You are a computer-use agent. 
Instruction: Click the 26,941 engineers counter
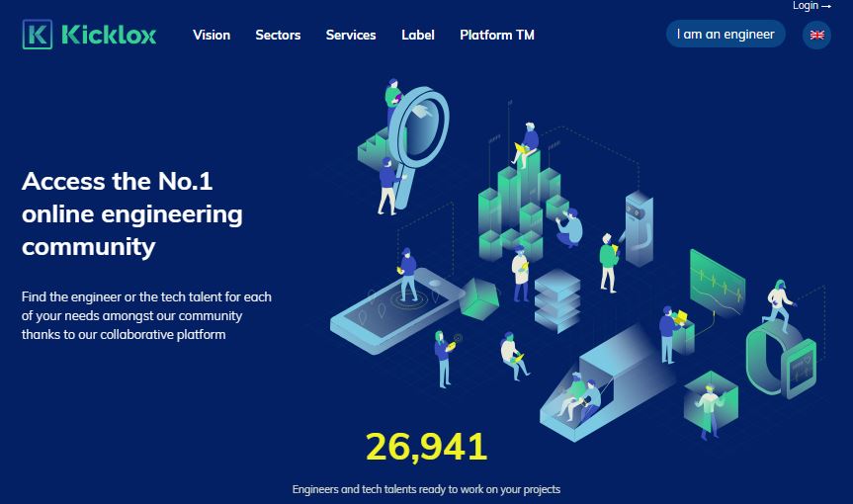427,447
